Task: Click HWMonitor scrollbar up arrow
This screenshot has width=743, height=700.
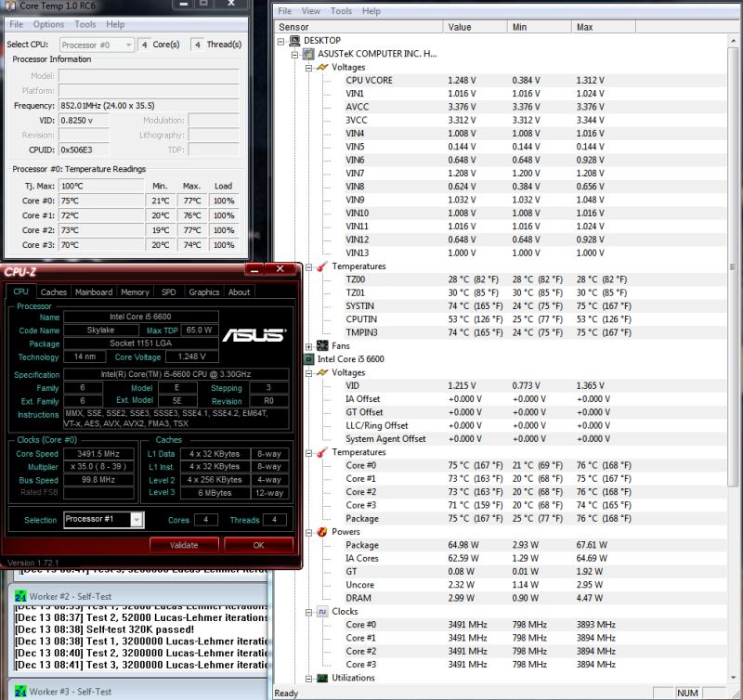Action: click(x=733, y=41)
